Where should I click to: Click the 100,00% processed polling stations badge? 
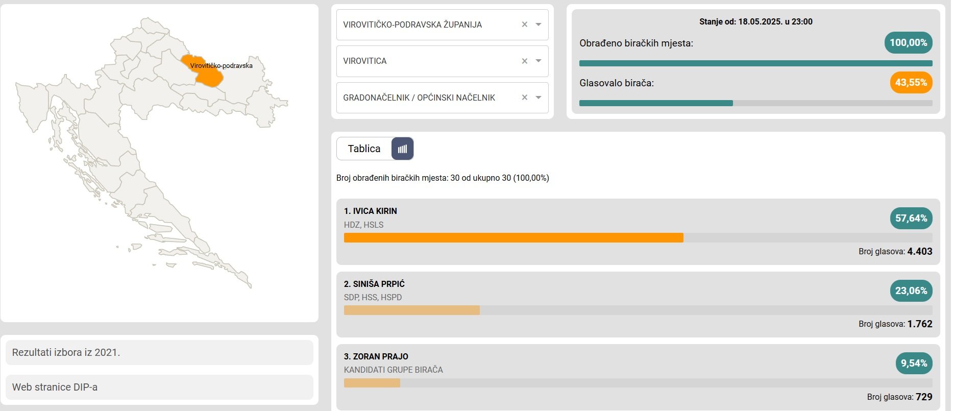[909, 43]
